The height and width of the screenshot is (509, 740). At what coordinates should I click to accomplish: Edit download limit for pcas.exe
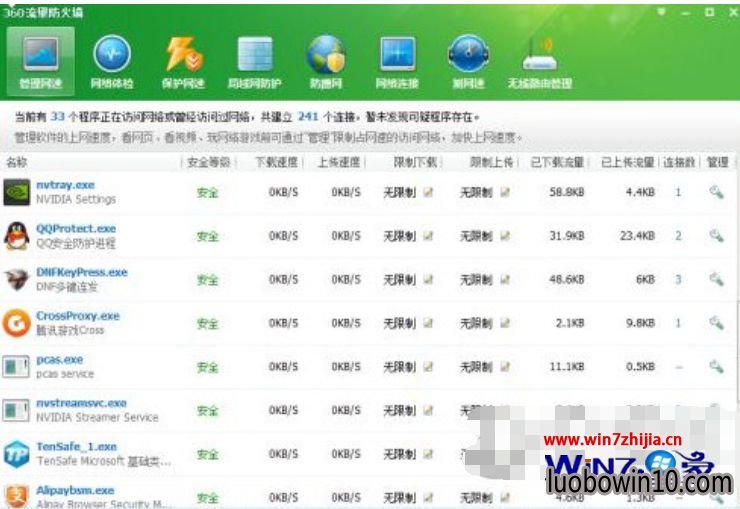point(428,367)
